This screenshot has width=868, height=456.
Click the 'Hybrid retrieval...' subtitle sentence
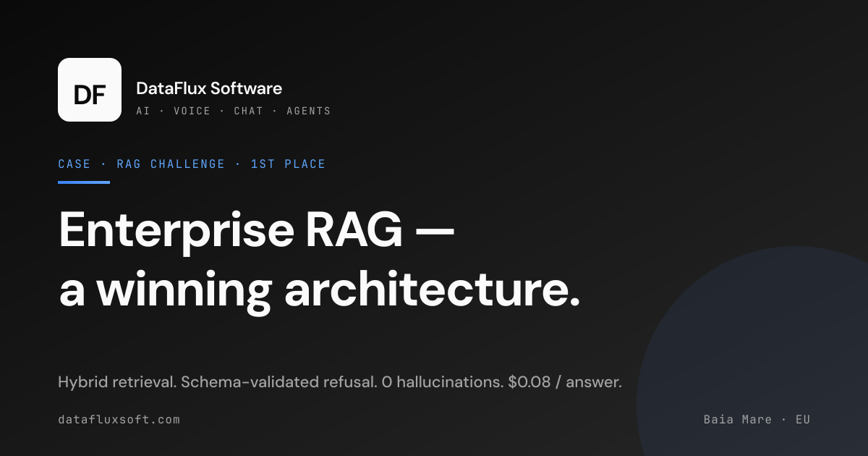point(340,382)
